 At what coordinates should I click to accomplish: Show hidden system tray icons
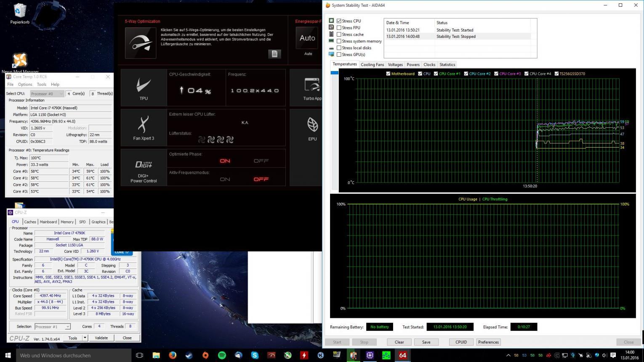pyautogui.click(x=508, y=355)
